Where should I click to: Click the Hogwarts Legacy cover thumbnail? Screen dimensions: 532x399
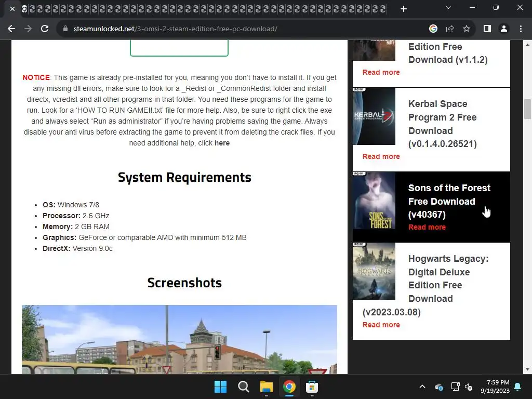tap(374, 271)
